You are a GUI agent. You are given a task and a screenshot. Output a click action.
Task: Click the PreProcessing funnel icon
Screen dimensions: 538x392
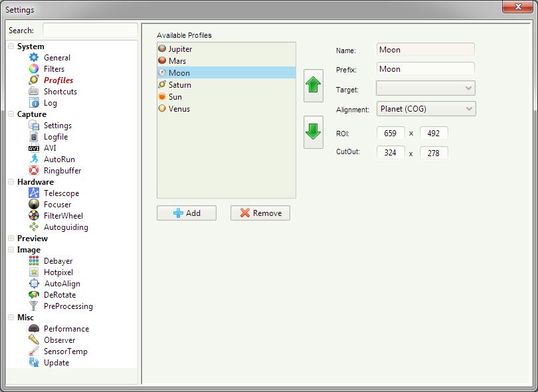(x=34, y=306)
